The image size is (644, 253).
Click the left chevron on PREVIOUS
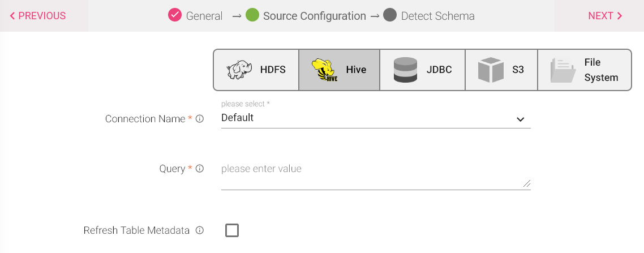12,16
